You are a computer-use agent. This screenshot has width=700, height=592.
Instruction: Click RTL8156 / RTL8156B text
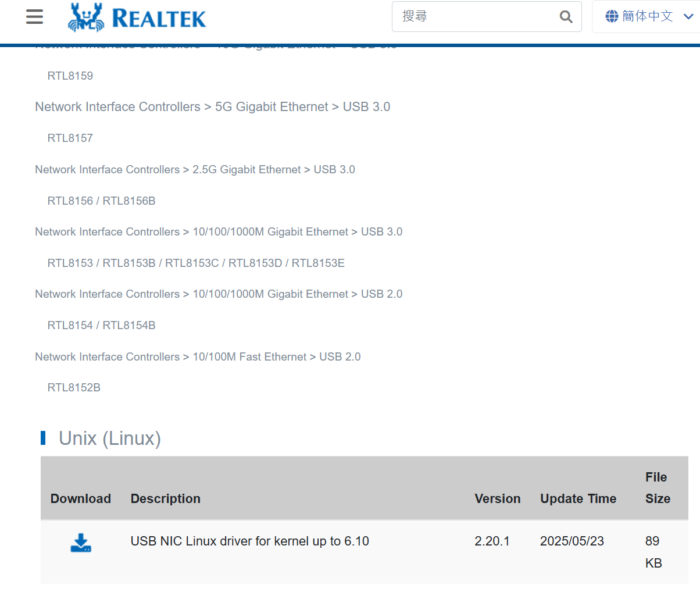[102, 201]
